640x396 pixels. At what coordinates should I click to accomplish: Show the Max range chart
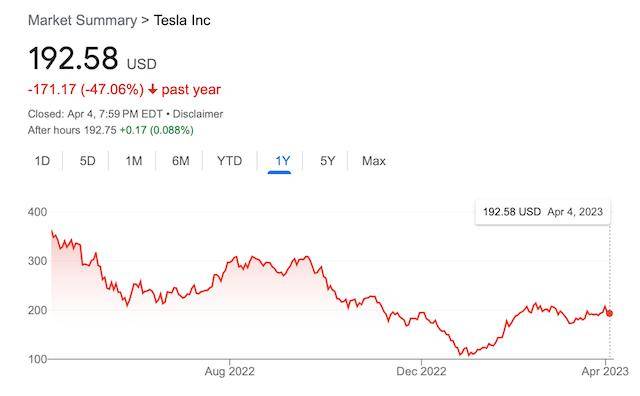tap(373, 161)
